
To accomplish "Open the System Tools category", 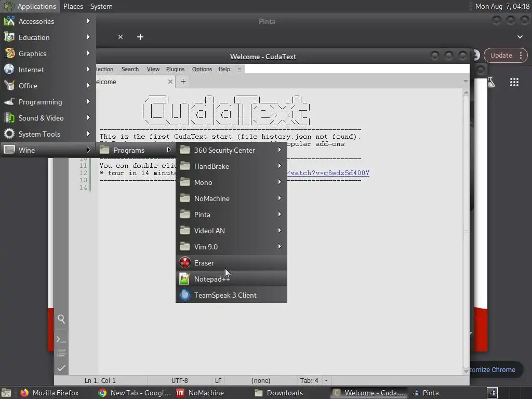I will click(x=48, y=134).
